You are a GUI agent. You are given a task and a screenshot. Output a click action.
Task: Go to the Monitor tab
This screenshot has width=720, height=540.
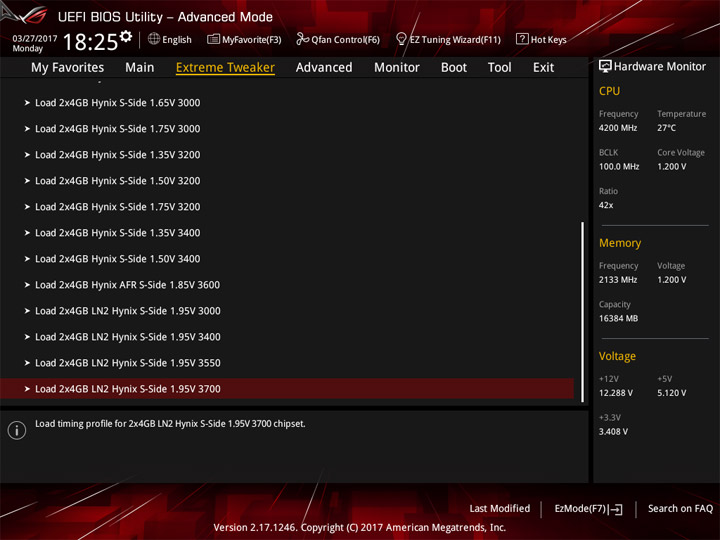pos(397,68)
